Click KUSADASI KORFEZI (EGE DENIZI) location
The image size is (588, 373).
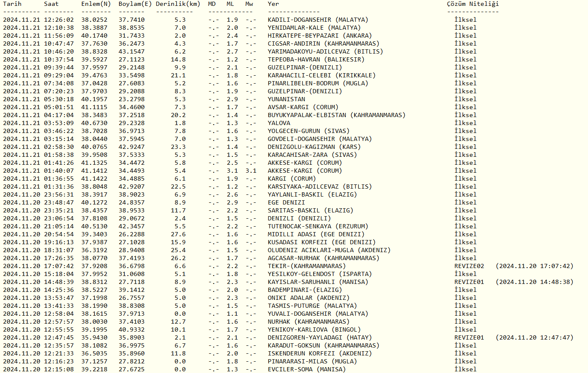322,242
